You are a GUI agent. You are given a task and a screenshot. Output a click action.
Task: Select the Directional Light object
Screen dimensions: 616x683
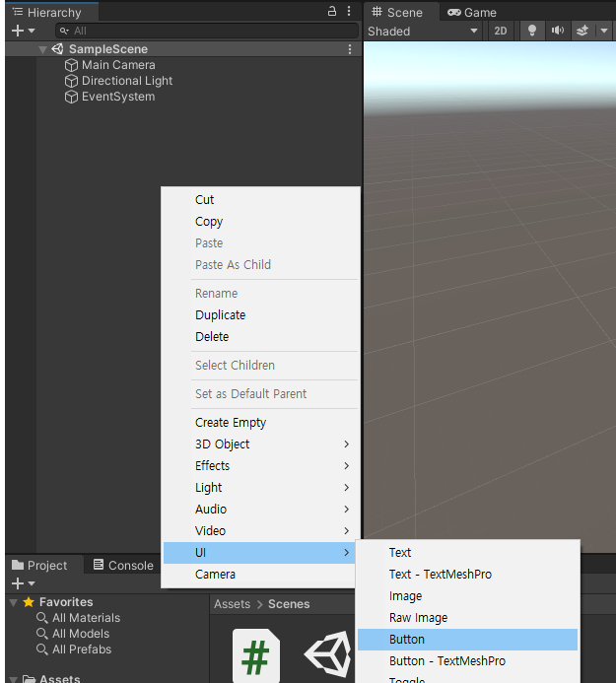127,81
